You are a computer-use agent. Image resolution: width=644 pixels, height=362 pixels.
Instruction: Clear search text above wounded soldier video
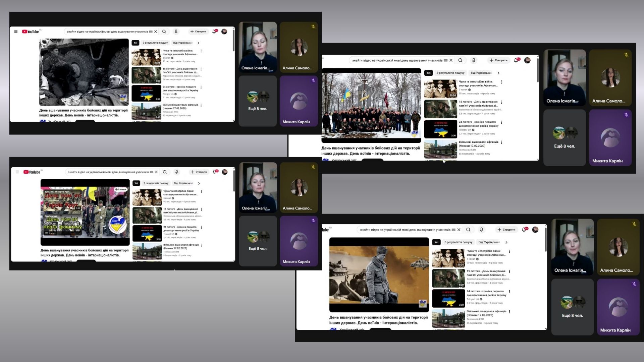156,32
